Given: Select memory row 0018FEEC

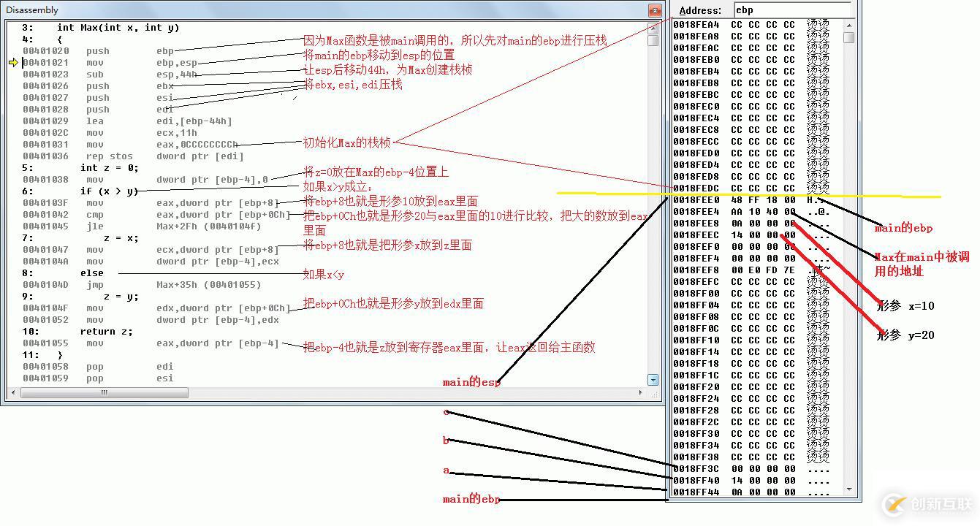Looking at the screenshot, I should click(x=751, y=235).
